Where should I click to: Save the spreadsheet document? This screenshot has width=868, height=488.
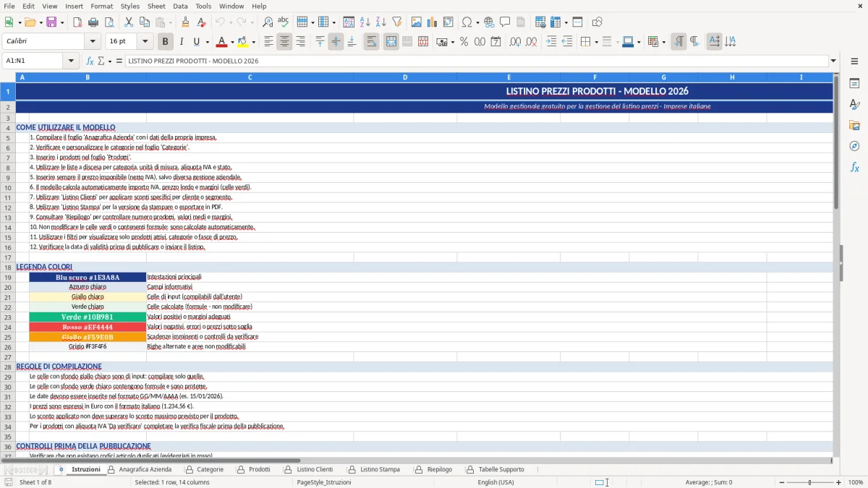(51, 22)
